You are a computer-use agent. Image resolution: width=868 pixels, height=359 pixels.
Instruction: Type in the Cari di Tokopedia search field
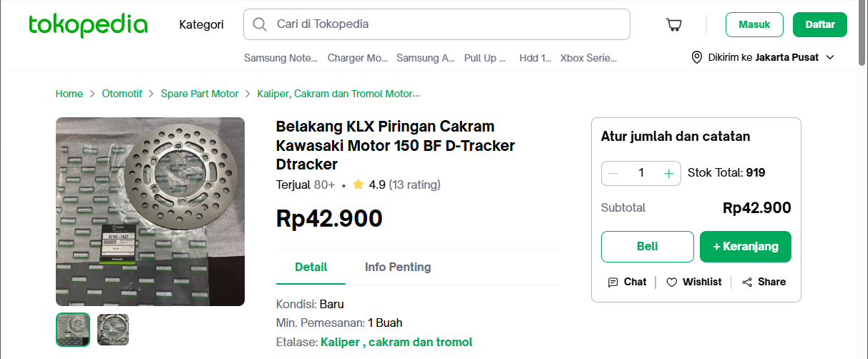pyautogui.click(x=444, y=24)
